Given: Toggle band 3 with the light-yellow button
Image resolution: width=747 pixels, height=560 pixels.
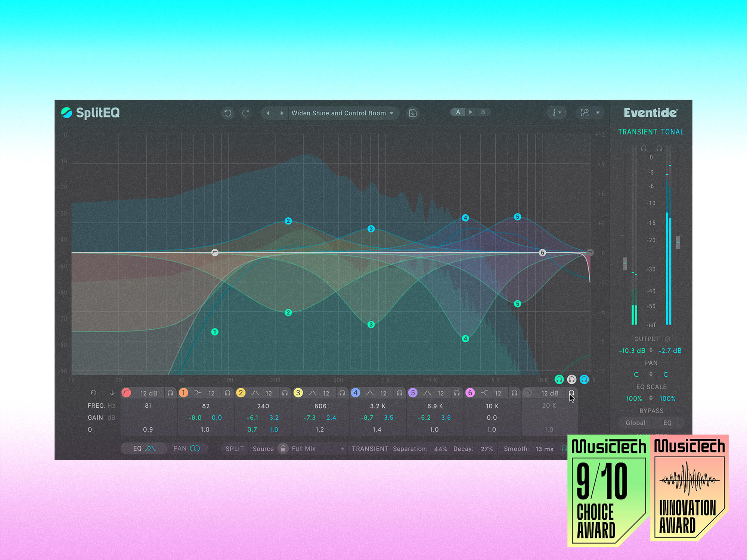Looking at the screenshot, I should (298, 393).
